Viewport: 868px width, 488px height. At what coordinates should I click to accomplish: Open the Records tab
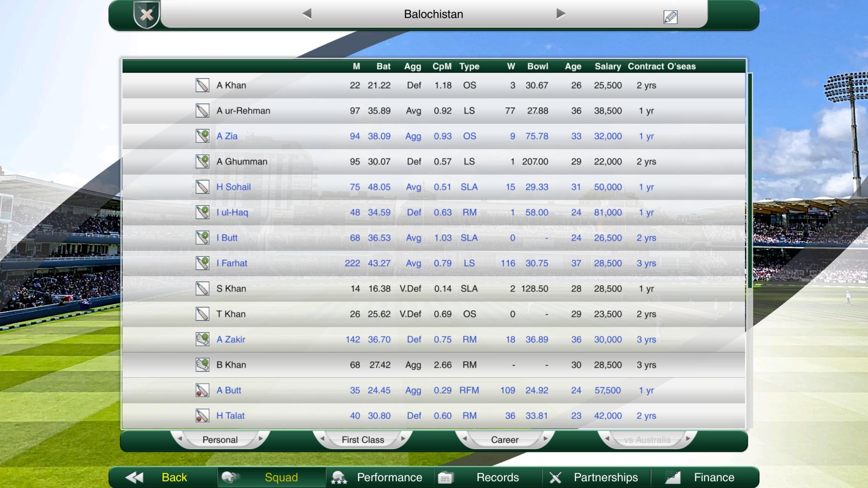point(489,477)
